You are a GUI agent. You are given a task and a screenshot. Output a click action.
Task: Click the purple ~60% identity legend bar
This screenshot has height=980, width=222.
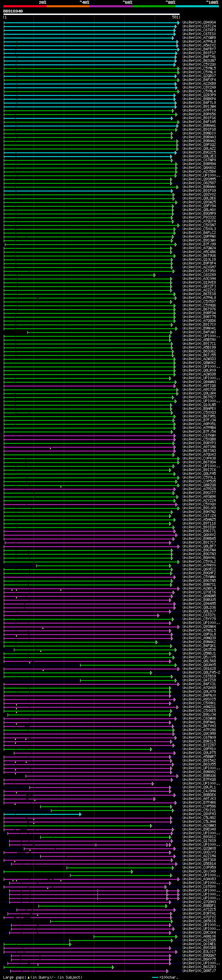pyautogui.click(x=111, y=6)
